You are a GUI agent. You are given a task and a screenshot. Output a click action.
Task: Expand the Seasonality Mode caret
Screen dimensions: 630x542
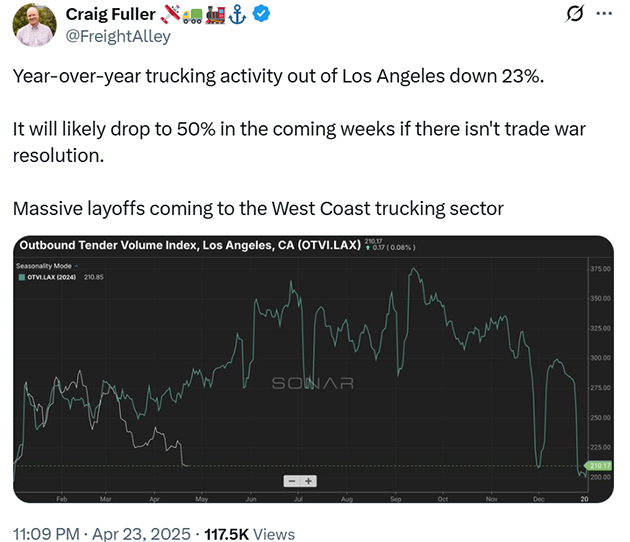[x=76, y=266]
